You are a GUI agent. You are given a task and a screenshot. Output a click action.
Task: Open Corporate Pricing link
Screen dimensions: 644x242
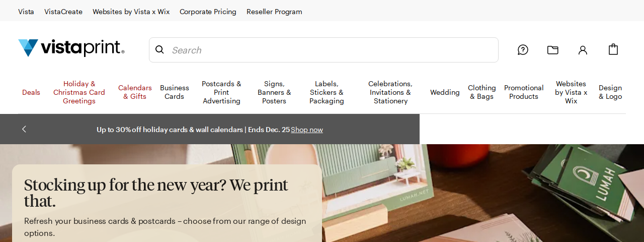pyautogui.click(x=208, y=12)
